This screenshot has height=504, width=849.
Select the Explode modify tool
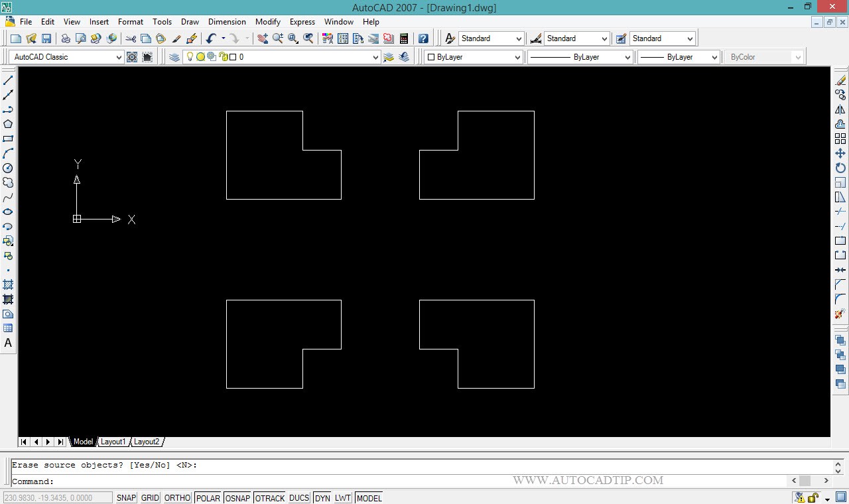tap(840, 314)
